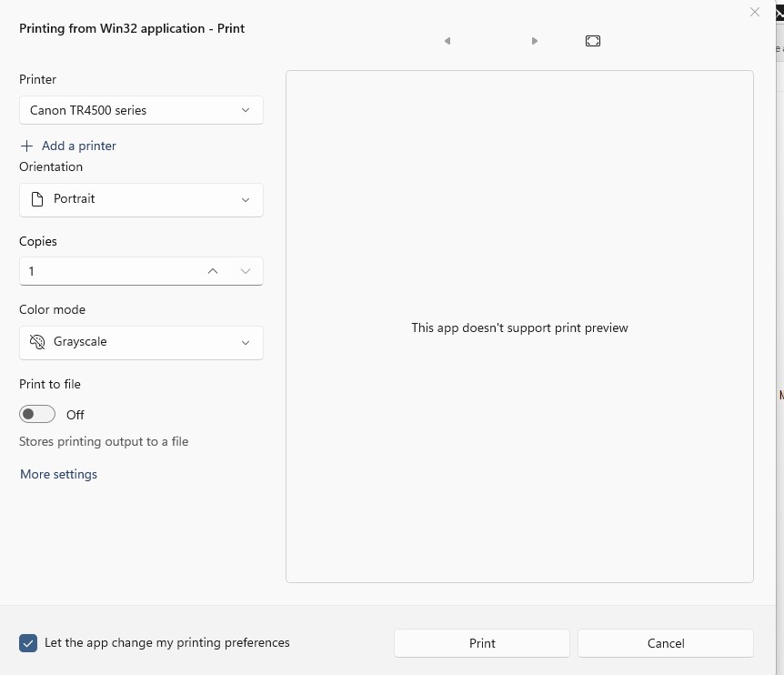Click the Print button
This screenshot has width=784, height=675.
click(x=481, y=643)
